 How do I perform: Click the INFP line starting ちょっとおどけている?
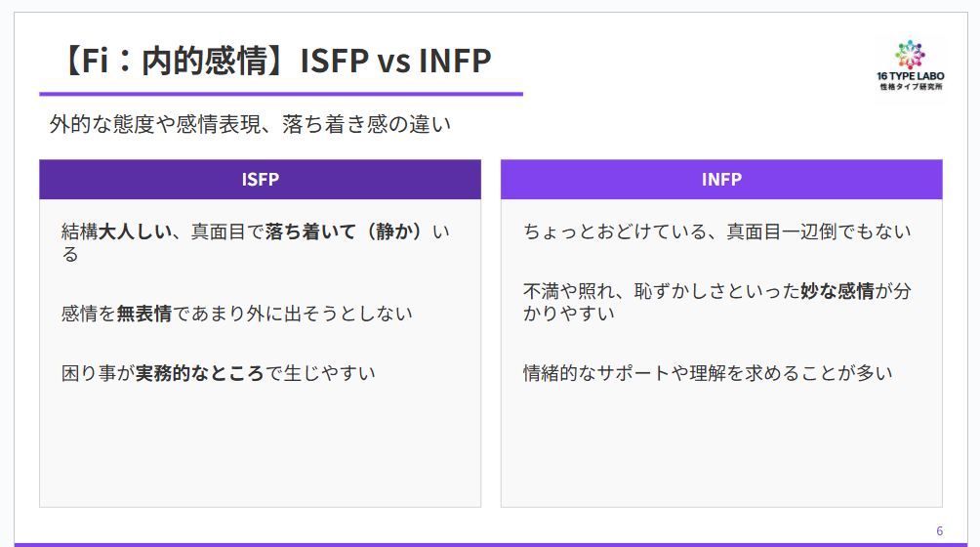(716, 231)
